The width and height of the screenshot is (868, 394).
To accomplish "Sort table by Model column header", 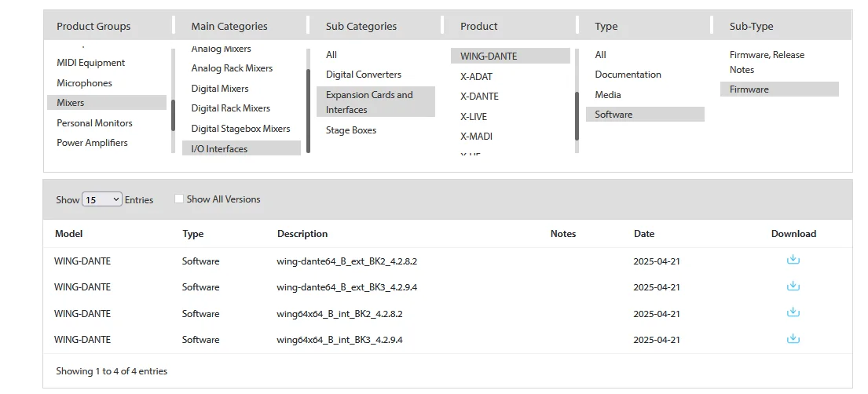I will (x=68, y=234).
